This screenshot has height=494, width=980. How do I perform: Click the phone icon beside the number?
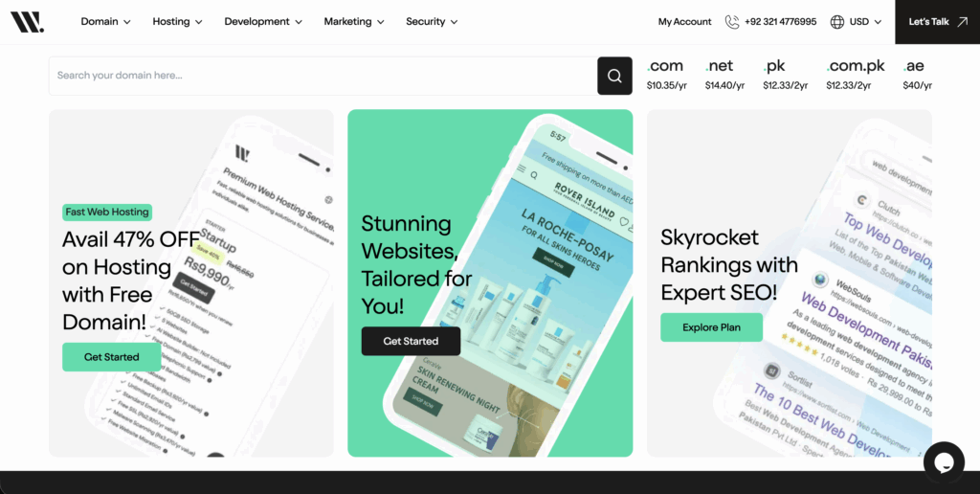click(732, 22)
